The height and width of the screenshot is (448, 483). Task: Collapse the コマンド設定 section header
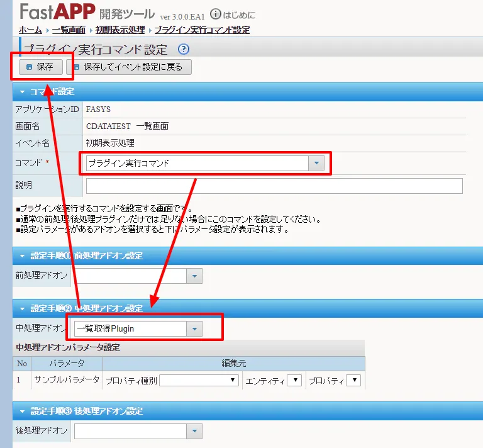click(x=248, y=91)
